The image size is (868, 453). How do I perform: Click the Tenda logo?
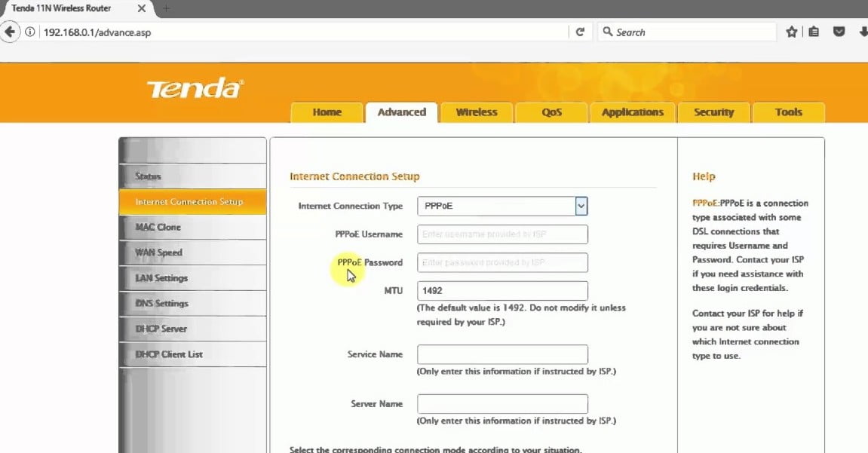[195, 88]
